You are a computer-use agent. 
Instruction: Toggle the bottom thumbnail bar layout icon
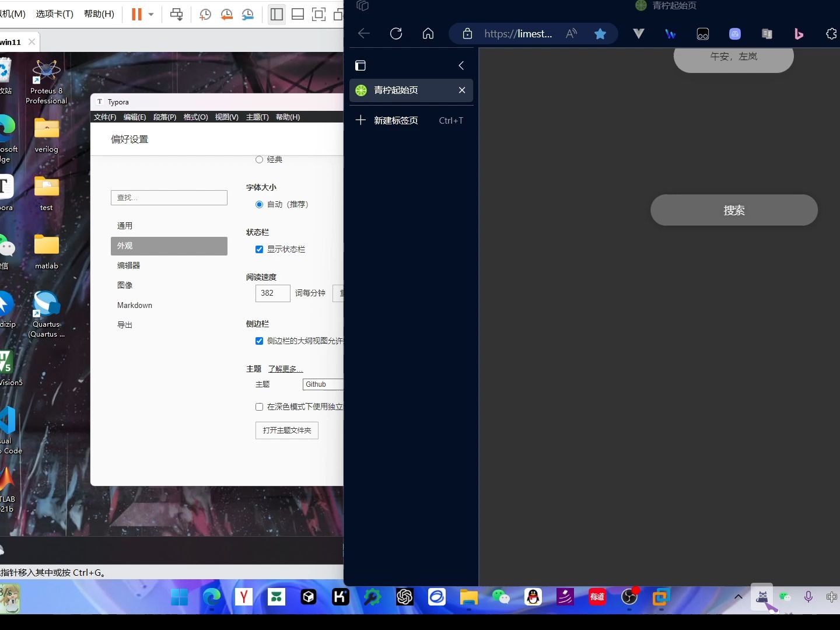(297, 14)
